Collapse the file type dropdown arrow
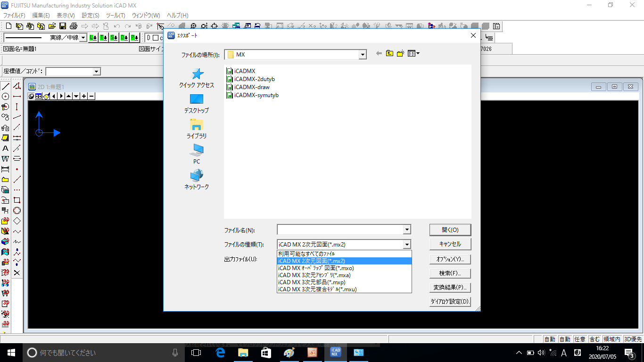This screenshot has height=362, width=644. tap(407, 244)
